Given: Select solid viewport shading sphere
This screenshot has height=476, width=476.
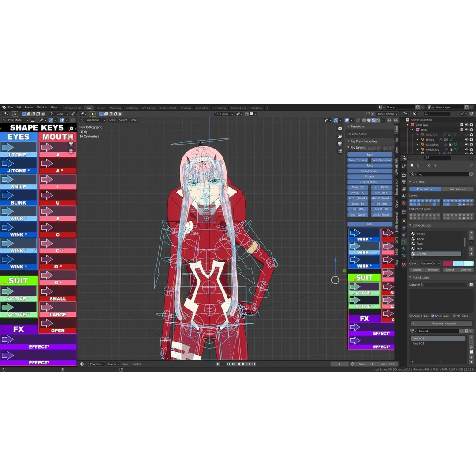Looking at the screenshot, I should pyautogui.click(x=368, y=120).
